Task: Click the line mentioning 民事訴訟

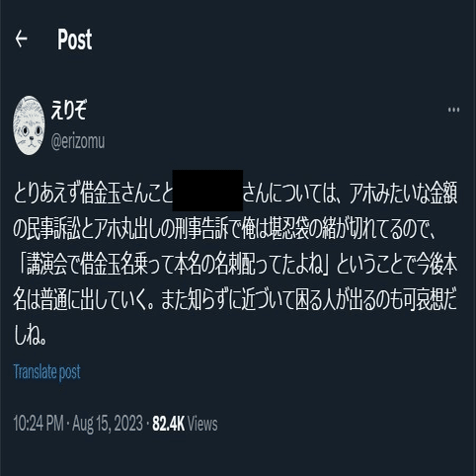Action: point(224,228)
